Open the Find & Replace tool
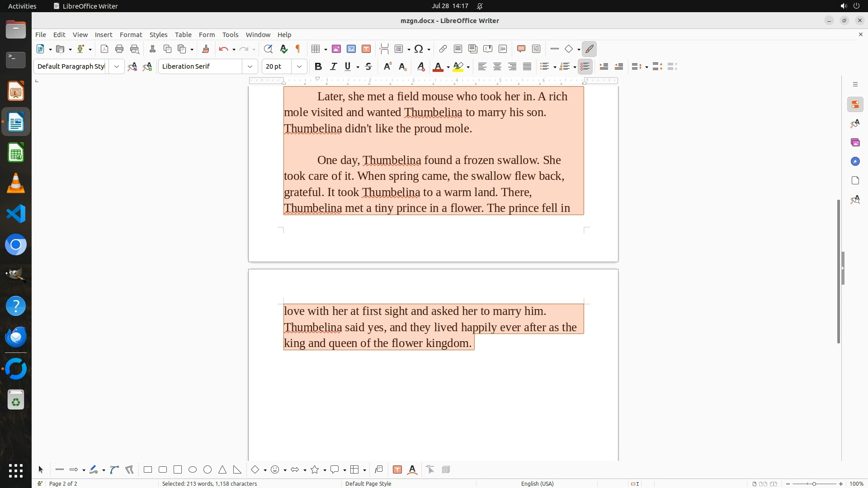Viewport: 868px width, 488px height. 268,49
